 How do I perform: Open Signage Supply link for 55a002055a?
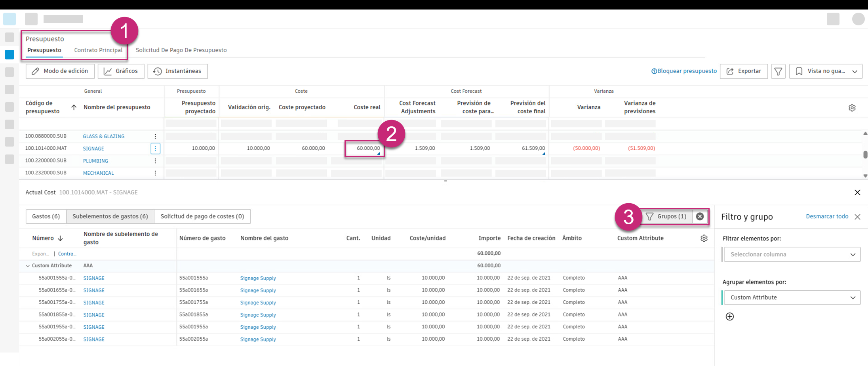tap(258, 340)
